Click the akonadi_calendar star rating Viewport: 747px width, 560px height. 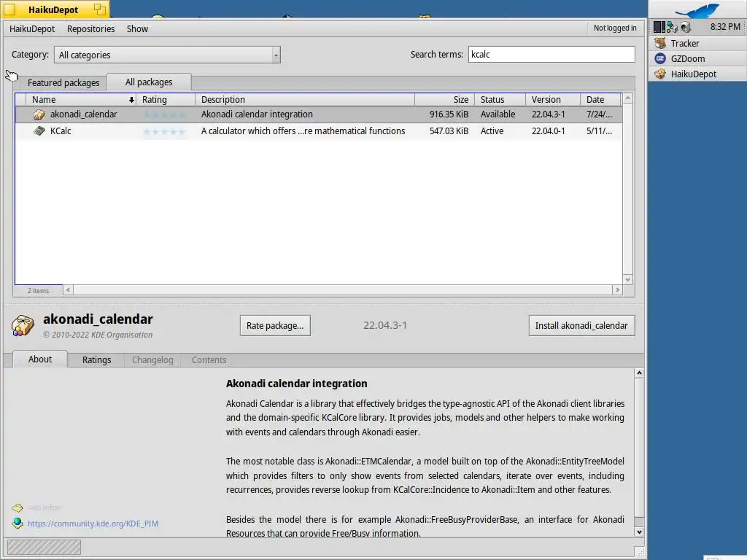(x=164, y=114)
